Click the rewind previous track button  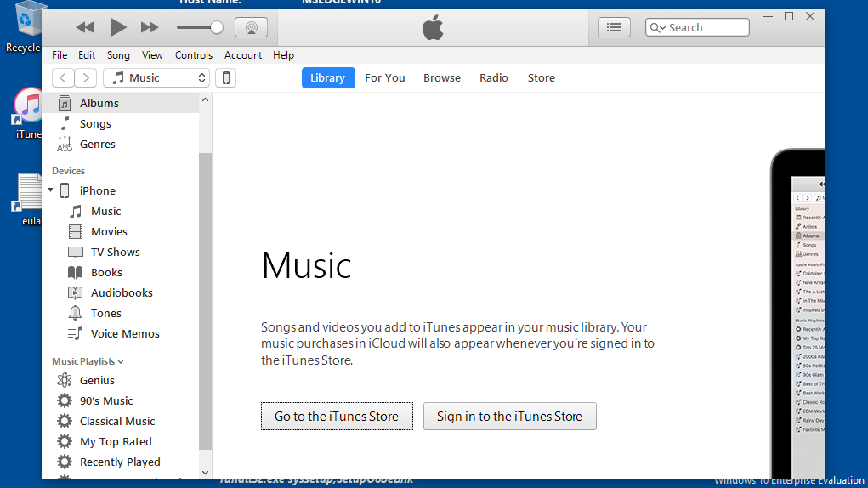[85, 27]
